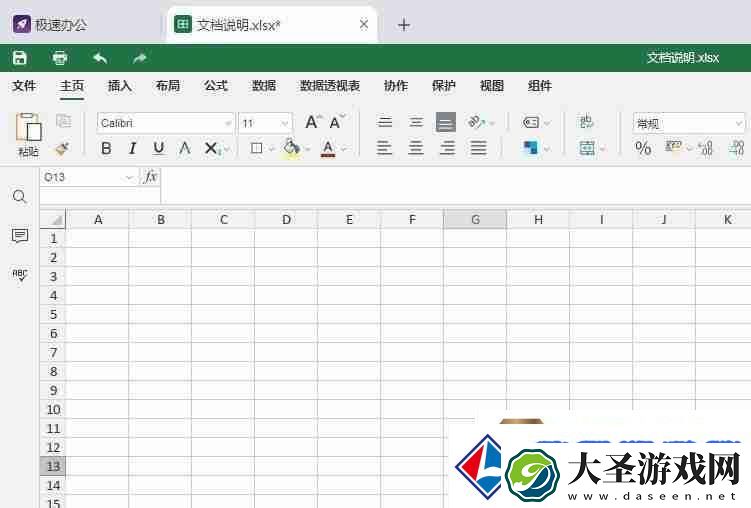
Task: Undo the last action
Action: tap(100, 58)
